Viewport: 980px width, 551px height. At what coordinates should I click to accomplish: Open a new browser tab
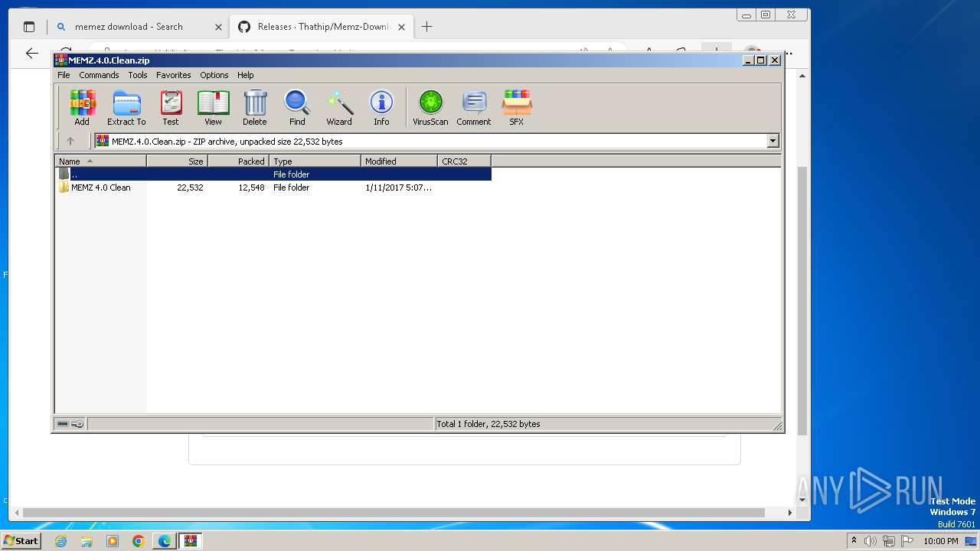click(426, 27)
